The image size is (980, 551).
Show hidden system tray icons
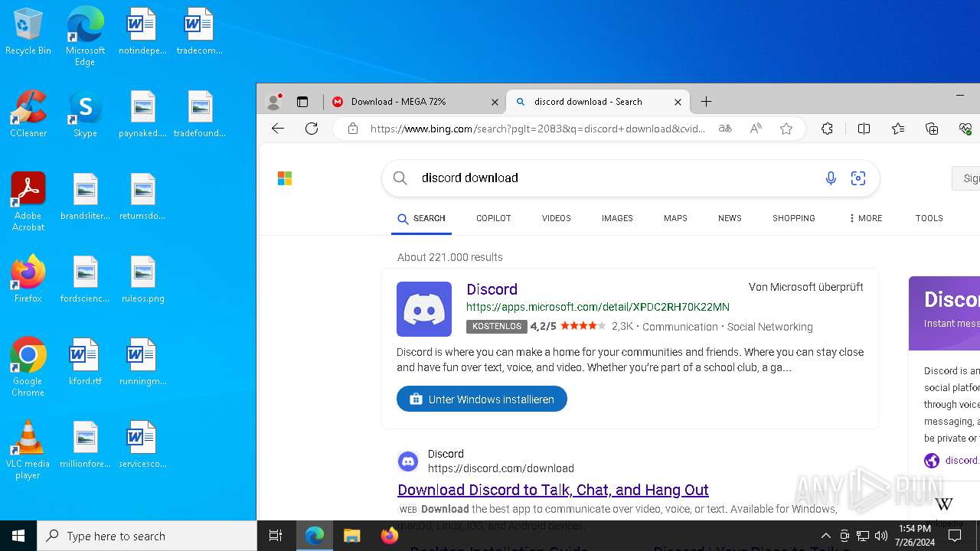pos(825,536)
